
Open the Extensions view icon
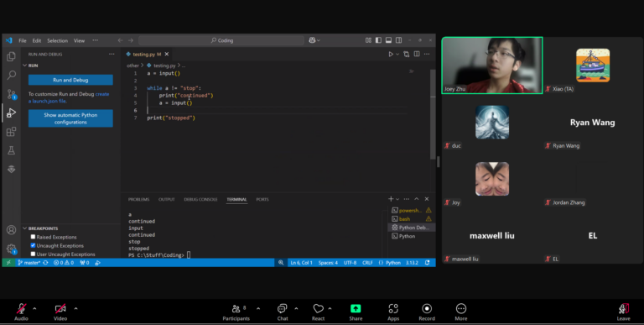click(x=11, y=132)
